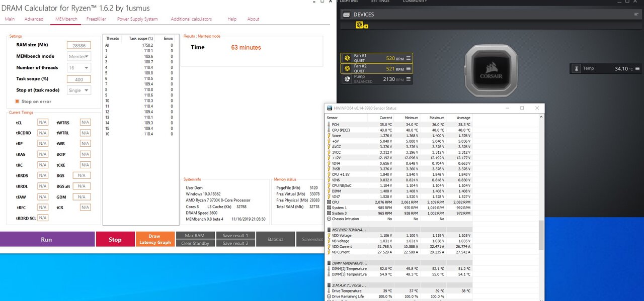Open the Settings menu in Corsair iCUE

click(380, 2)
